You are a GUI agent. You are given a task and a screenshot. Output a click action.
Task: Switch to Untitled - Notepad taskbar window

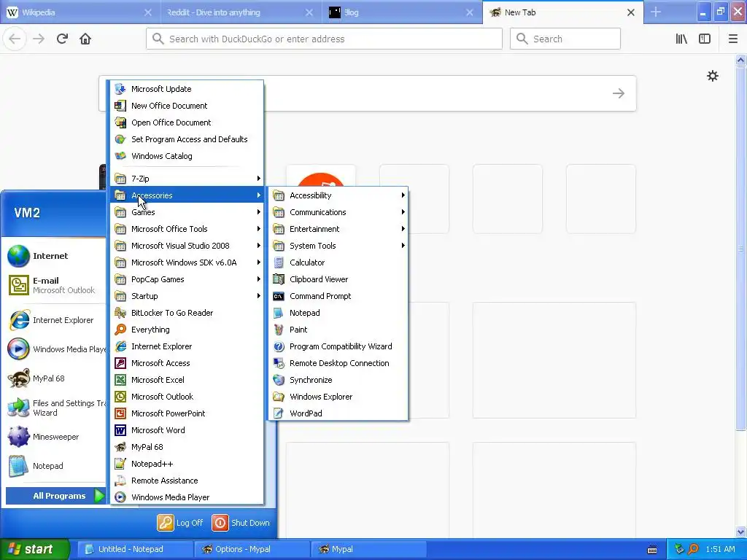click(135, 549)
